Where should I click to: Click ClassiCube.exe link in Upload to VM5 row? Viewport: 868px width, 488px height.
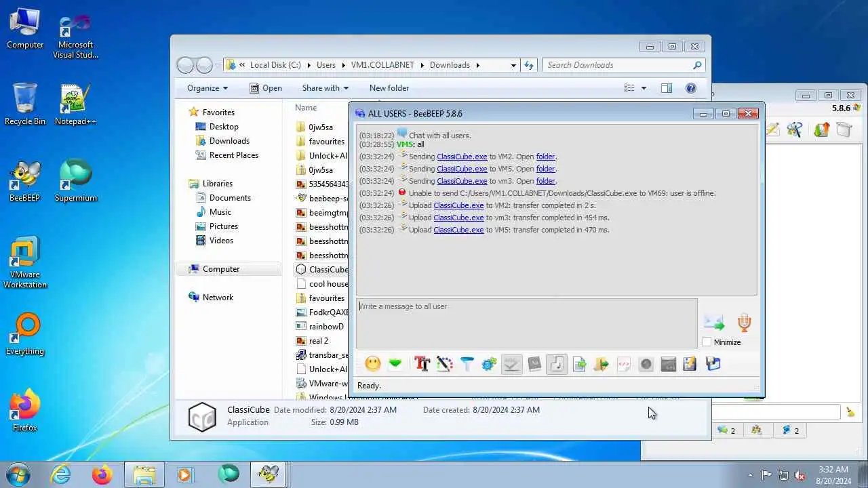click(458, 230)
